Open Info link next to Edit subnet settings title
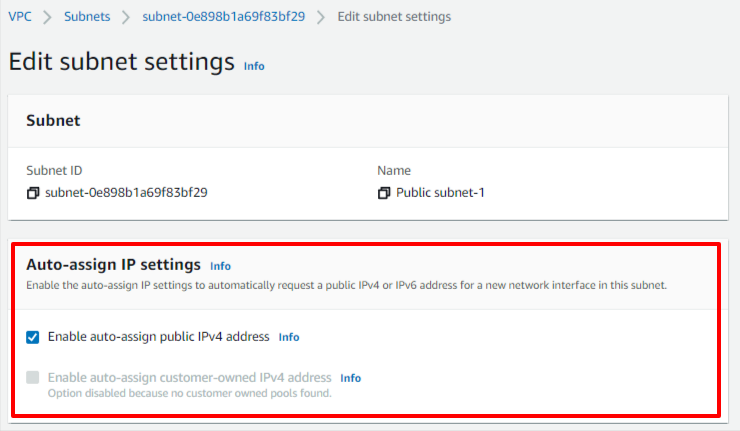 (x=254, y=66)
